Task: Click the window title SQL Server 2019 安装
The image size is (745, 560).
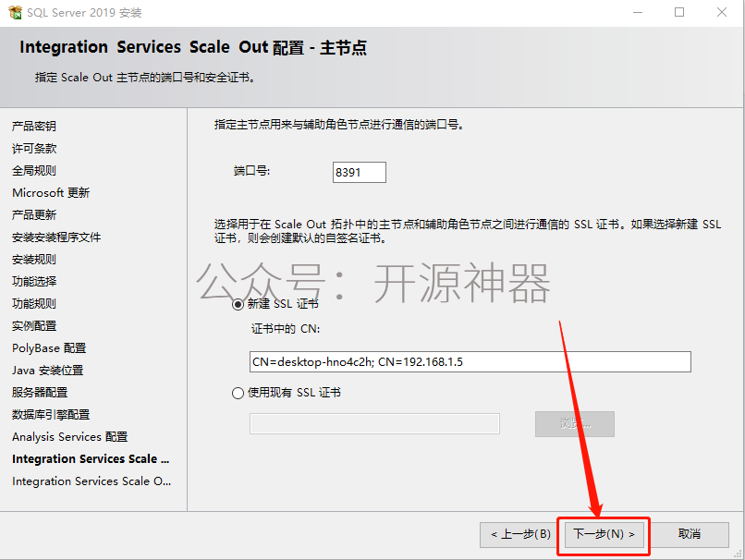Action: pos(84,13)
